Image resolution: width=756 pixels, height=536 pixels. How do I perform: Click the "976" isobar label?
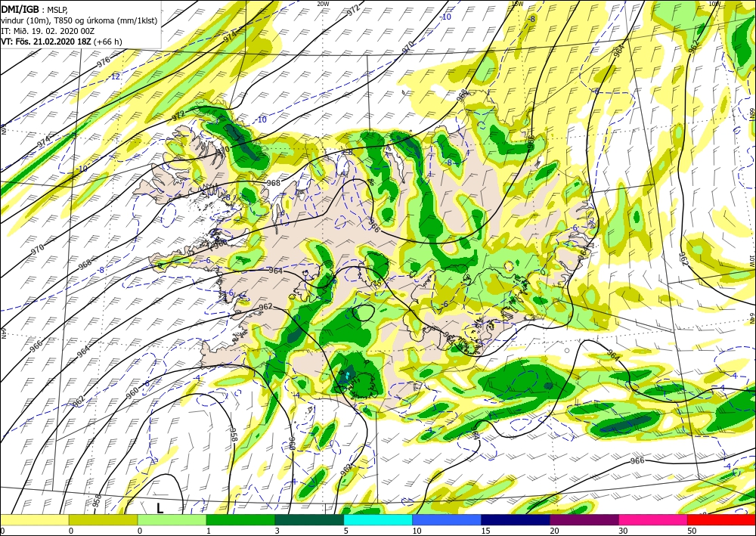coord(103,60)
